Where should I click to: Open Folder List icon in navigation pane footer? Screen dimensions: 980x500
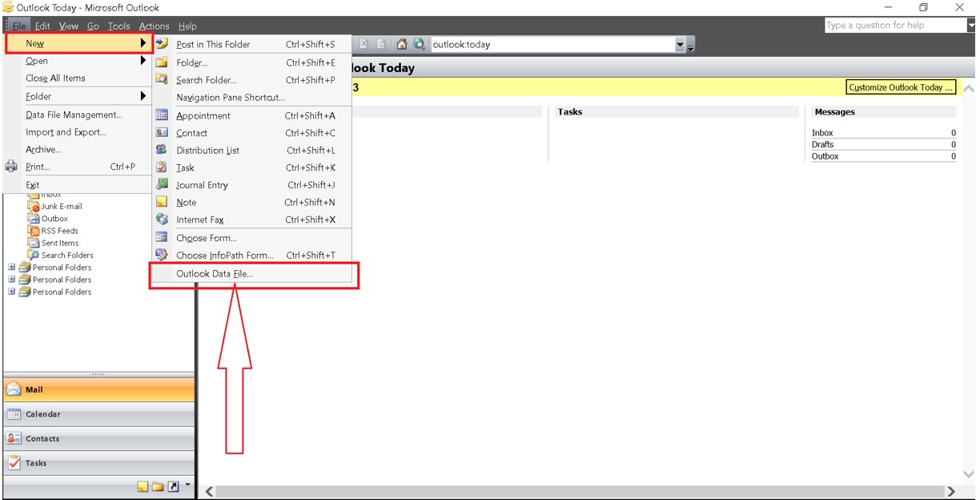(x=158, y=486)
